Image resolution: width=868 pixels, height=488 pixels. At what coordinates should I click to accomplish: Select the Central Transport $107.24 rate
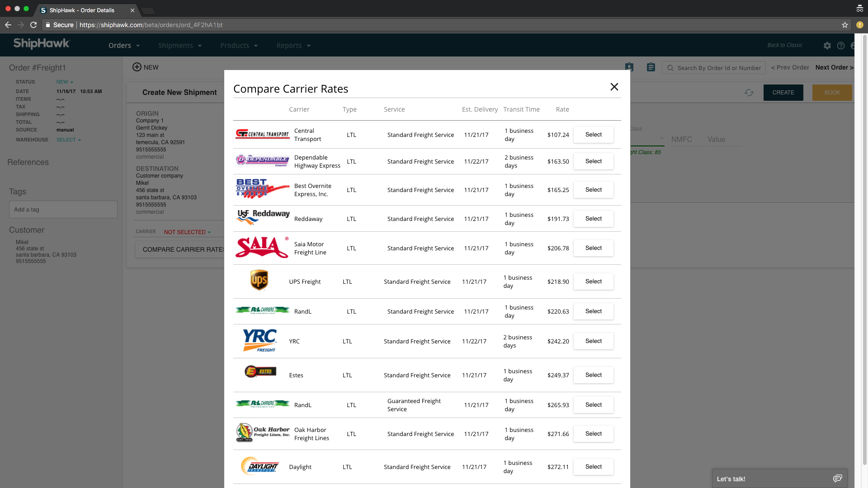point(593,135)
